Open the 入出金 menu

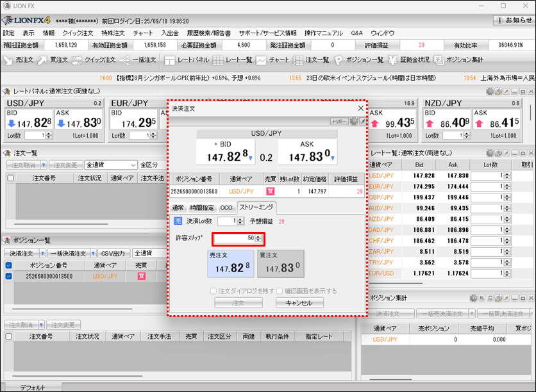(x=170, y=33)
